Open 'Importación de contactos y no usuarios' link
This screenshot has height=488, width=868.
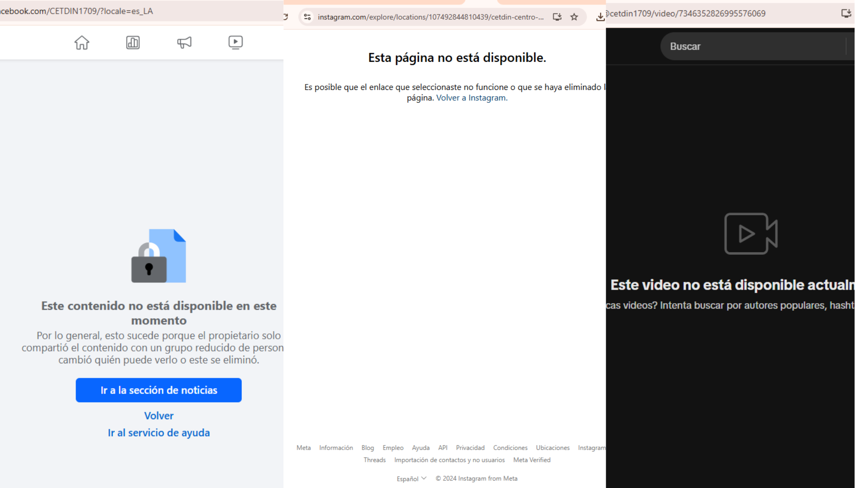tap(449, 460)
